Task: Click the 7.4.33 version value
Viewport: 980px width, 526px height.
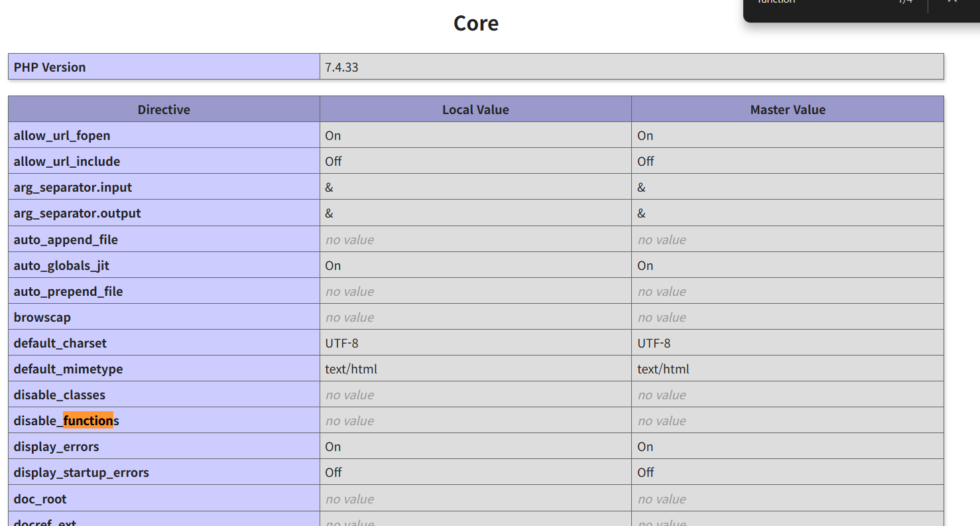Action: 341,67
